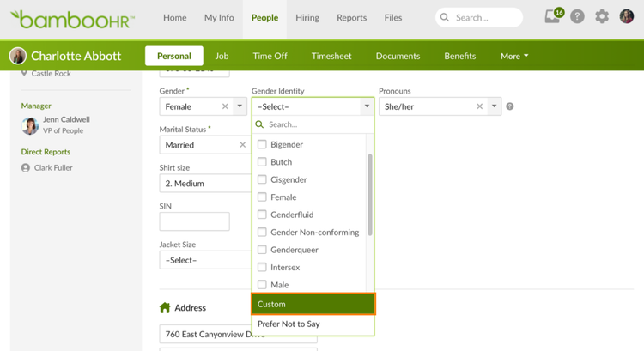Check the Female gender identity option
Screen dimensions: 644x351
pyautogui.click(x=262, y=197)
